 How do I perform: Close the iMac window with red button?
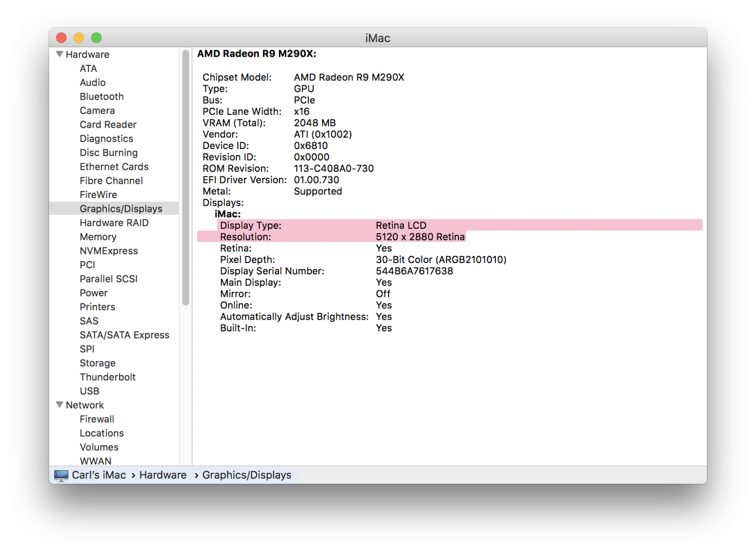(x=61, y=37)
